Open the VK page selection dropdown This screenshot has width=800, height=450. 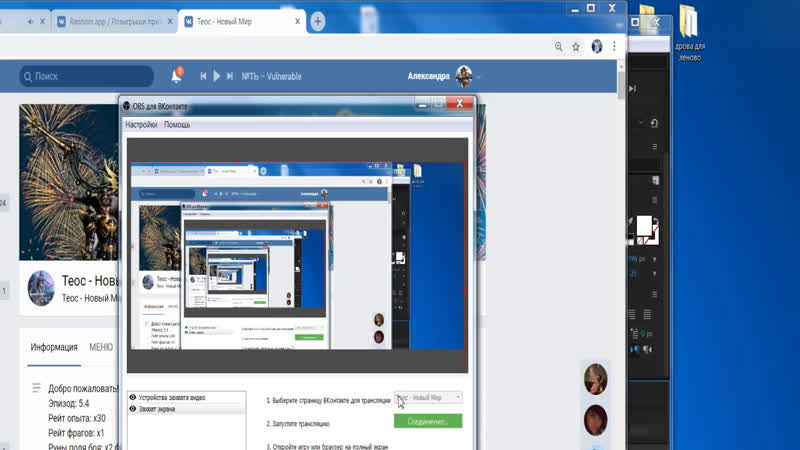coord(428,397)
